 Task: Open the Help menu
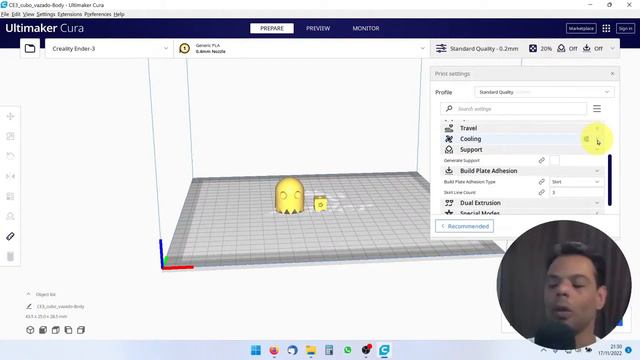119,14
